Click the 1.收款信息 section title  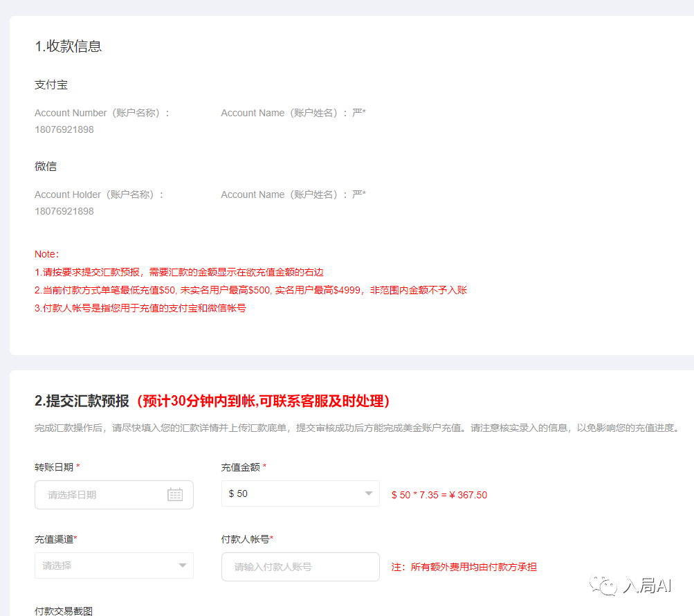69,46
